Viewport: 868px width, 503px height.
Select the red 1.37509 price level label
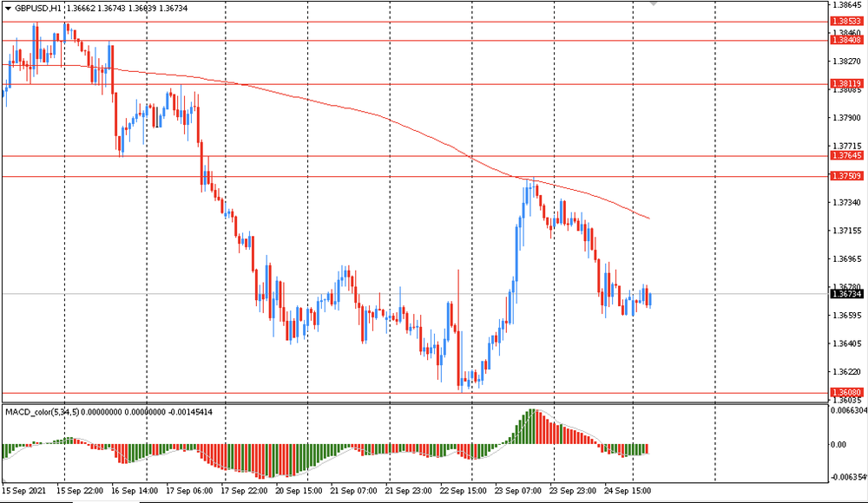847,176
